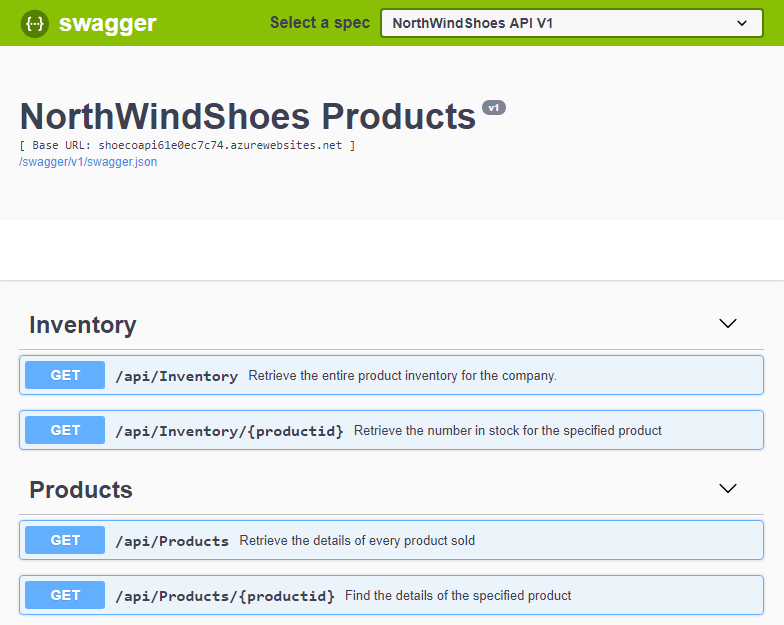The height and width of the screenshot is (625, 784).
Task: Click GET button for /api/Inventory
Action: coord(65,375)
